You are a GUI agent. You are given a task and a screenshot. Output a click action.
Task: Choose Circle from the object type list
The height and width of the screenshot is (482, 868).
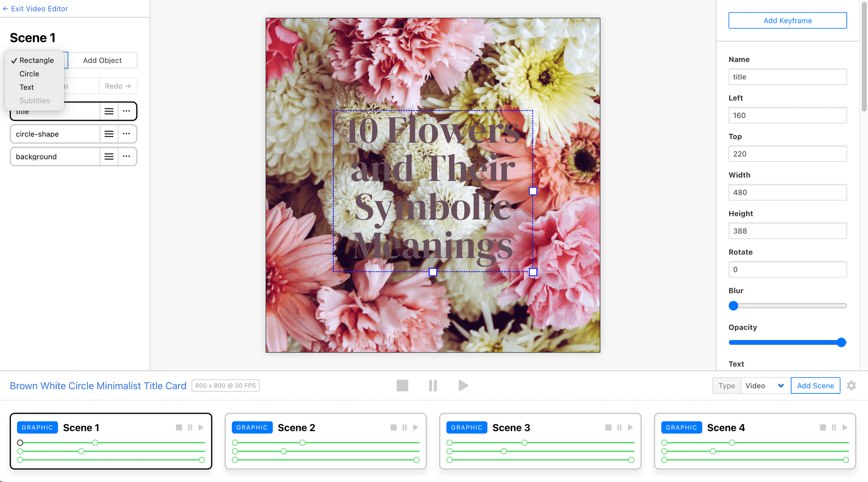click(x=29, y=74)
